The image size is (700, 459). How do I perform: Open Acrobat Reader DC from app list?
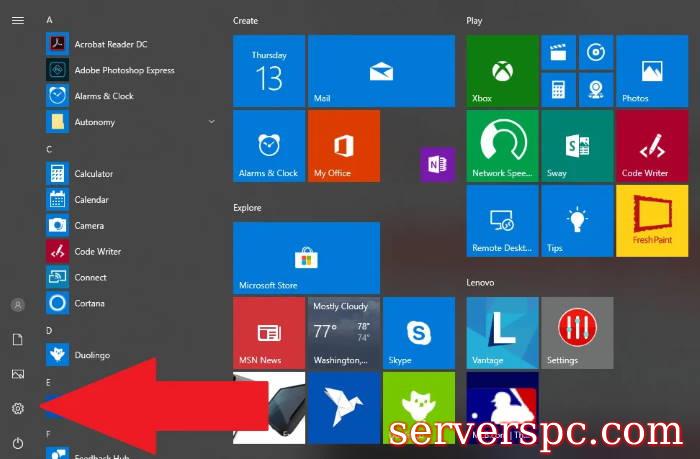(110, 44)
